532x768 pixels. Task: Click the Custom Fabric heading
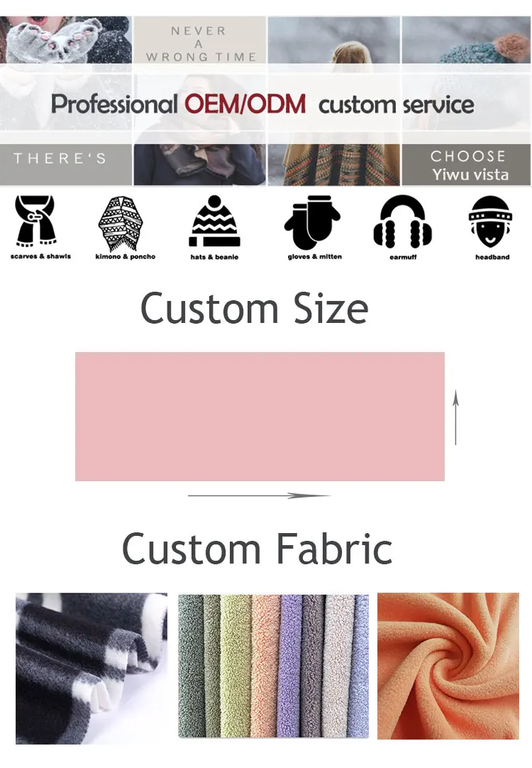click(x=257, y=549)
